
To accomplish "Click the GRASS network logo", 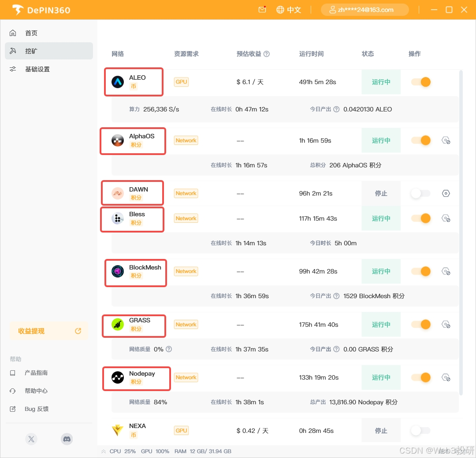I will [x=118, y=325].
